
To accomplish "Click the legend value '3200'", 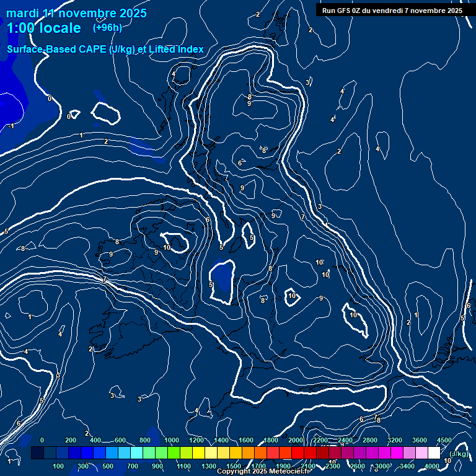I will click(x=395, y=440).
